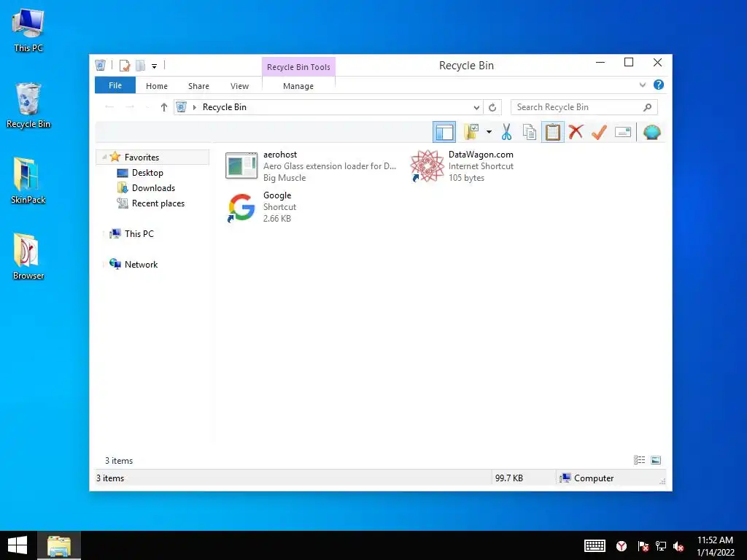Select the Google shortcut item
Screen dimensions: 747x560
point(261,206)
